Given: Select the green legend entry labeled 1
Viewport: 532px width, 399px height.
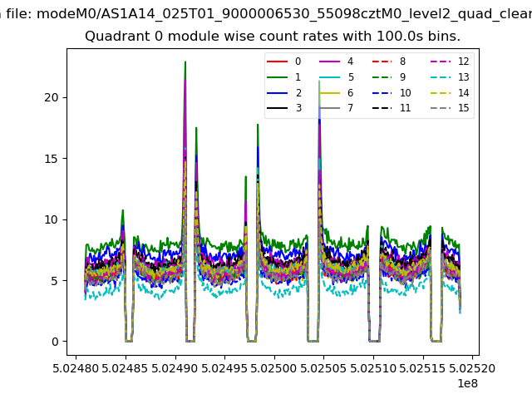Looking at the screenshot, I should [x=278, y=77].
